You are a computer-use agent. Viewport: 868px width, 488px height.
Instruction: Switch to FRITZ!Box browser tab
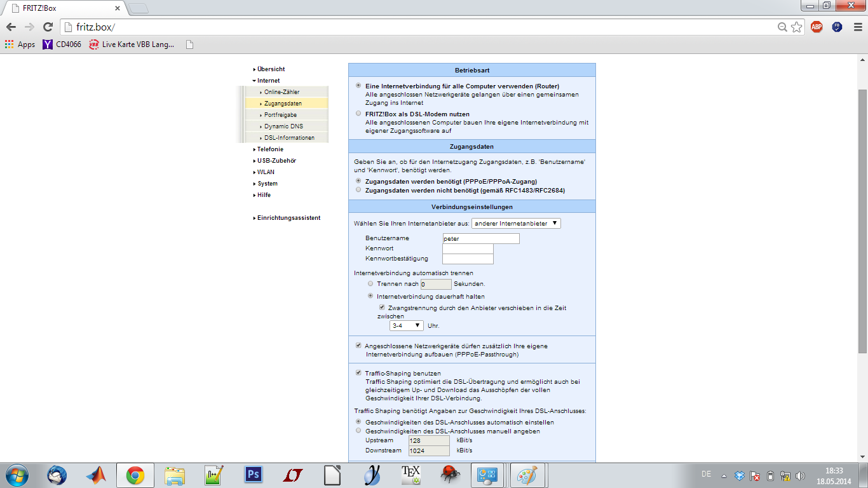click(x=64, y=8)
